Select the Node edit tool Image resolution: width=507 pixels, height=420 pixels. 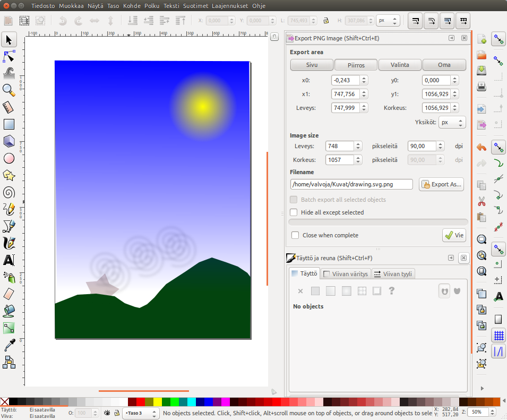pyautogui.click(x=8, y=56)
